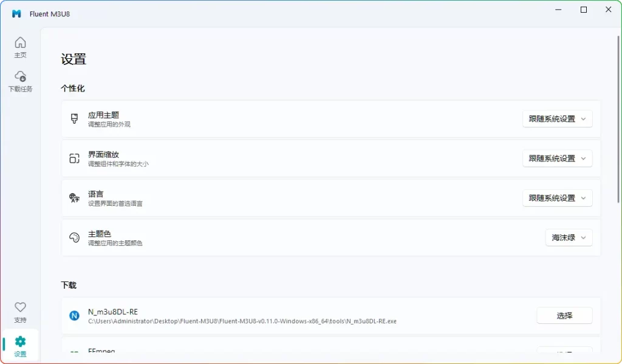Open the 语言 dropdown

tap(558, 198)
